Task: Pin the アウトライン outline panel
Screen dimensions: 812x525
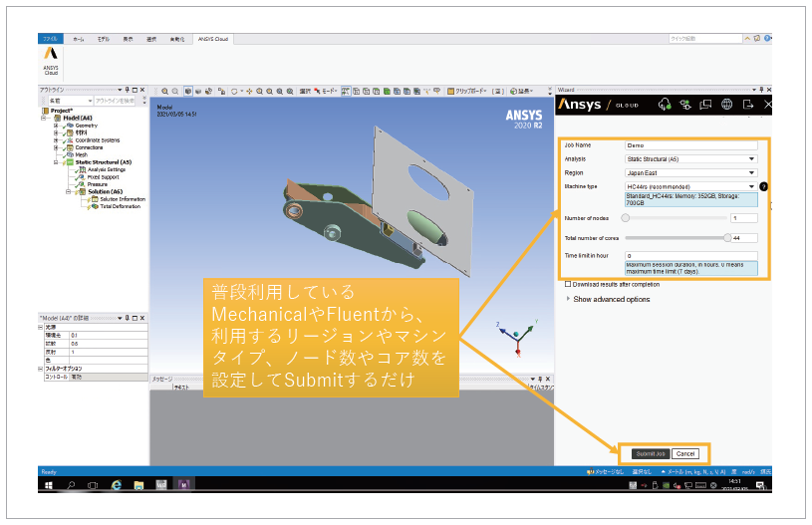Action: tap(128, 90)
